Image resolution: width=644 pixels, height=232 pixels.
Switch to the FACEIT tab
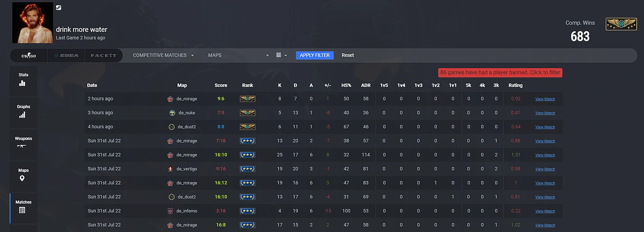coord(104,56)
